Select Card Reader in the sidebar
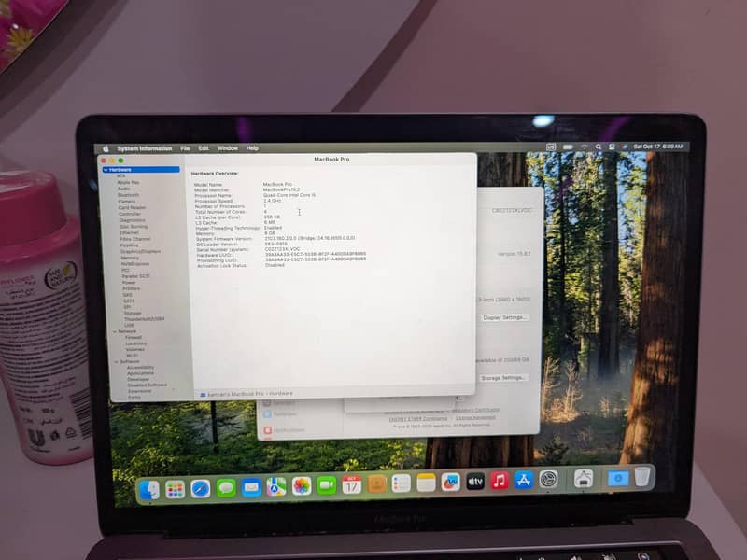The width and height of the screenshot is (747, 560). (132, 207)
